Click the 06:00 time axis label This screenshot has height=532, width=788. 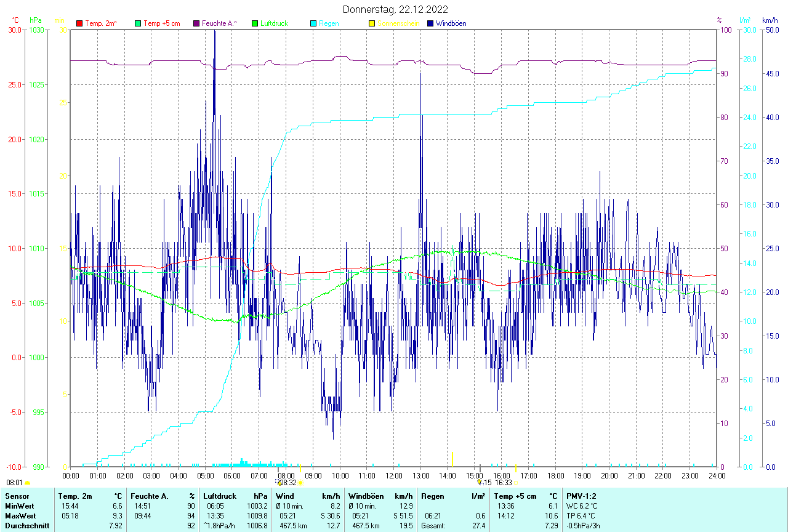pyautogui.click(x=232, y=475)
